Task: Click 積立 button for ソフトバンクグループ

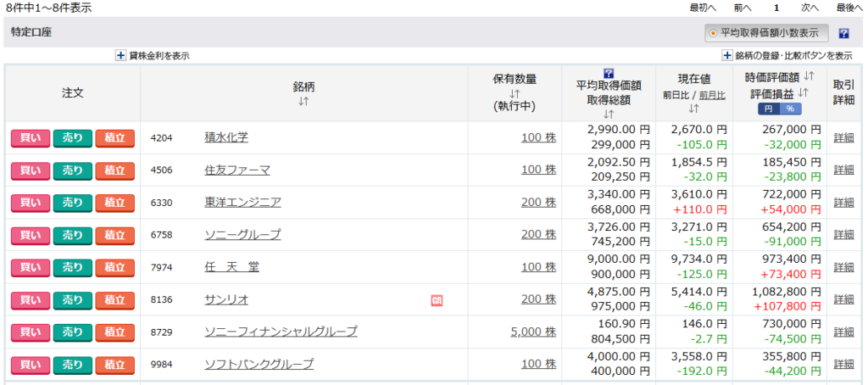Action: (x=115, y=365)
